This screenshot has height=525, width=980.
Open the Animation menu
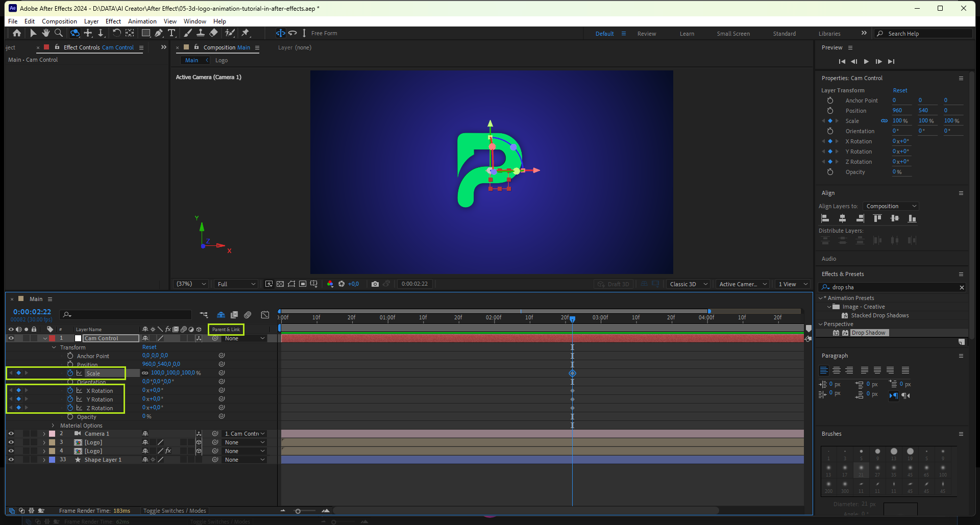pos(142,21)
